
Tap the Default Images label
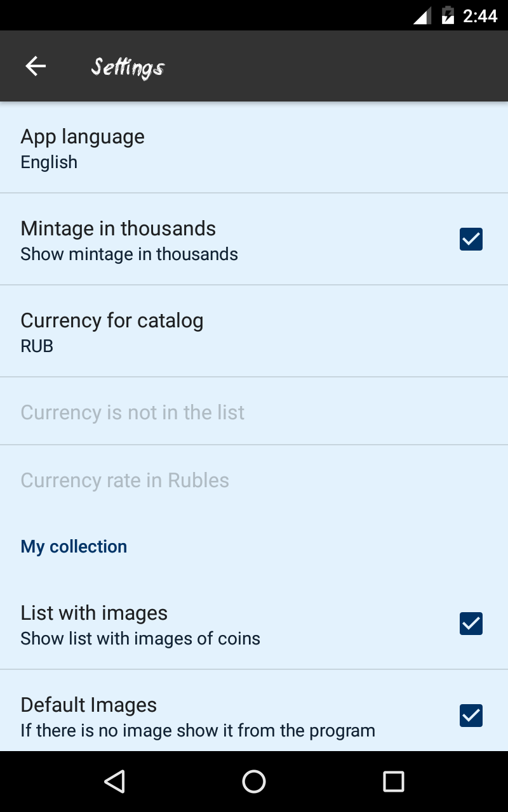tap(88, 705)
